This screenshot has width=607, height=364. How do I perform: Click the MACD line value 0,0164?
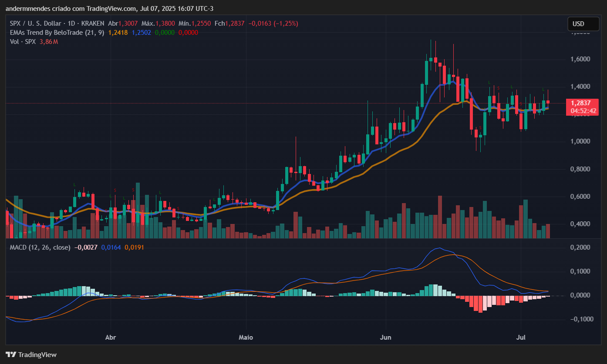(111, 247)
